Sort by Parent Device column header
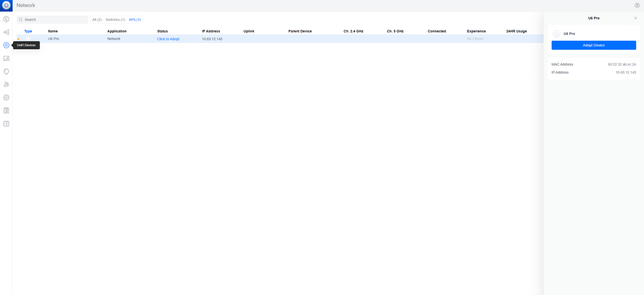644x295 pixels. pos(300,31)
